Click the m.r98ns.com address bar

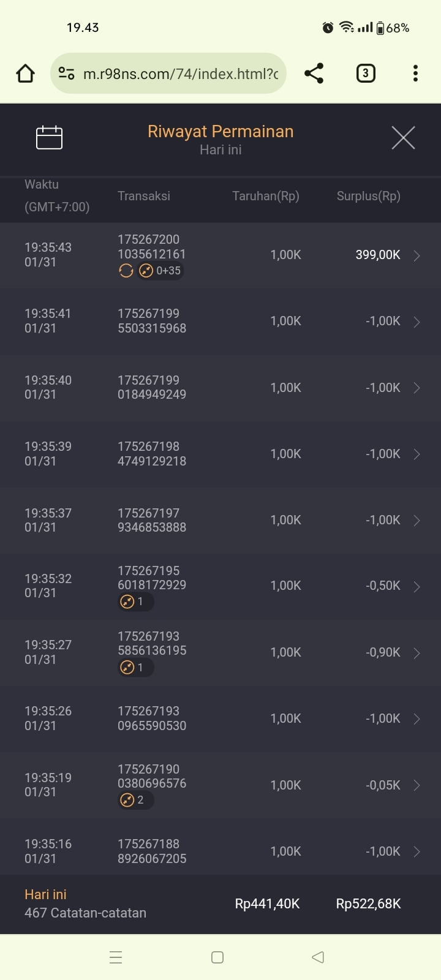tap(180, 73)
